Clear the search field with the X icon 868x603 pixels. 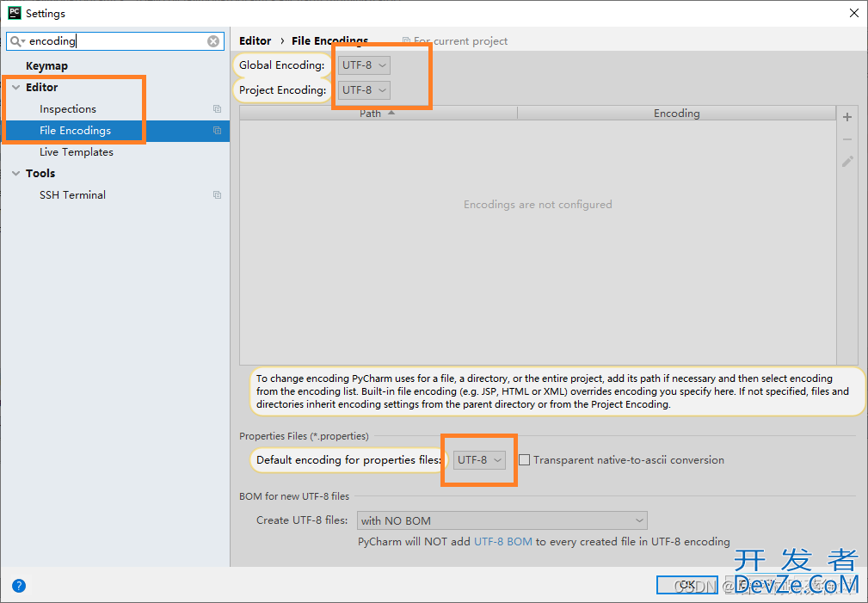tap(213, 41)
